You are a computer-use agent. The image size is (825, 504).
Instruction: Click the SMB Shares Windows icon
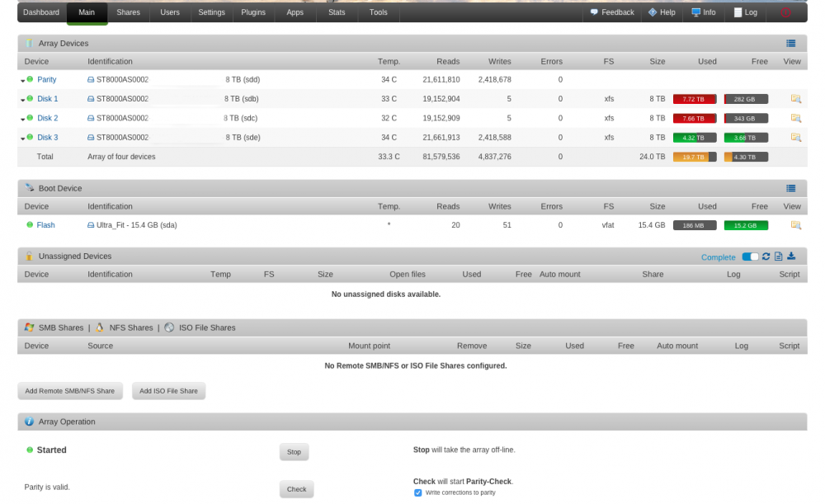coord(30,327)
